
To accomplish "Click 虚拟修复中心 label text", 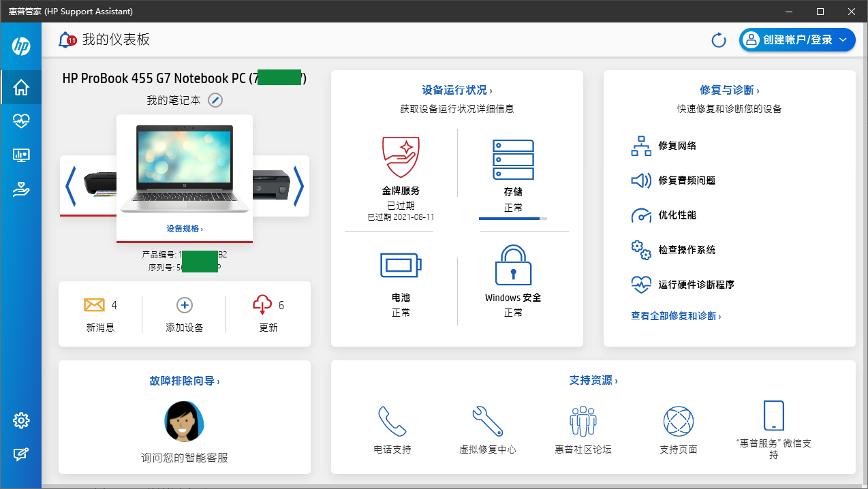I will tap(488, 449).
